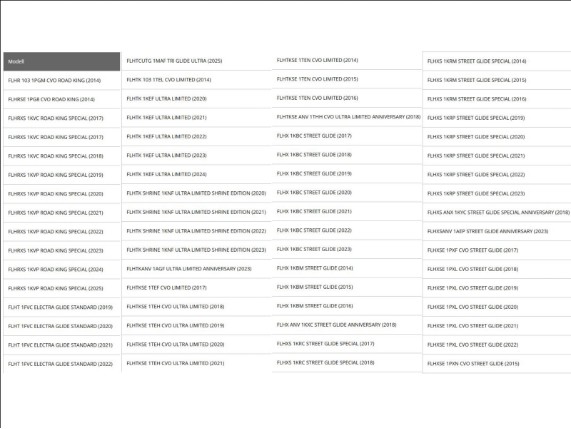Image resolution: width=571 pixels, height=429 pixels.
Task: Select FLHX 1KBM Street Glide (2016)
Action: pos(315,307)
